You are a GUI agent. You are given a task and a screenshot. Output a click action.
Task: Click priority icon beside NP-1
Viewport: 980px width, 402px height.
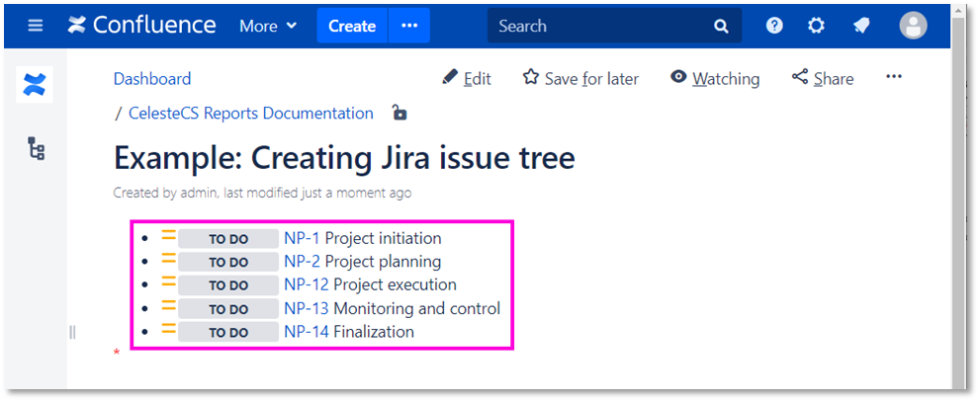169,235
